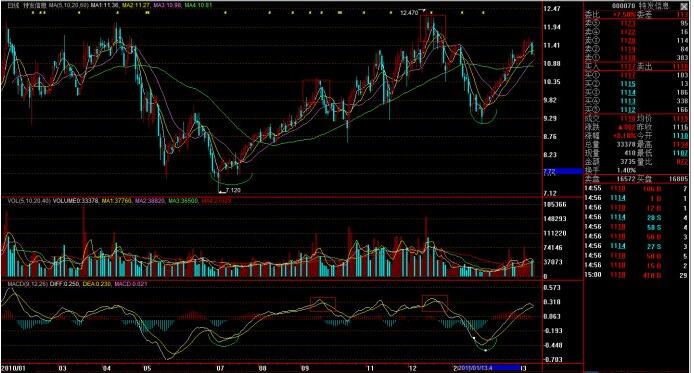Click the 7.120 low price marker

[x=233, y=190]
